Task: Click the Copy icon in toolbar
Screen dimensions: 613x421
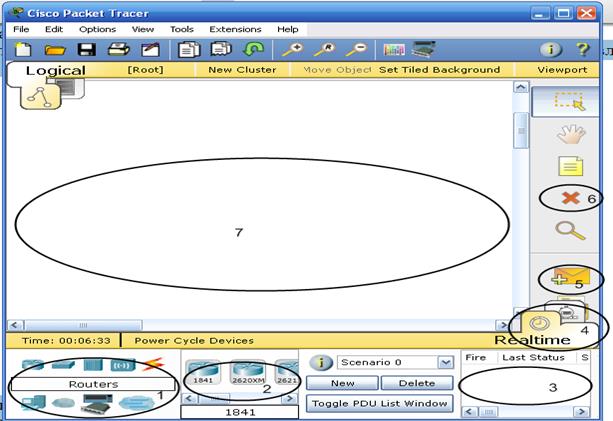Action: (x=189, y=50)
